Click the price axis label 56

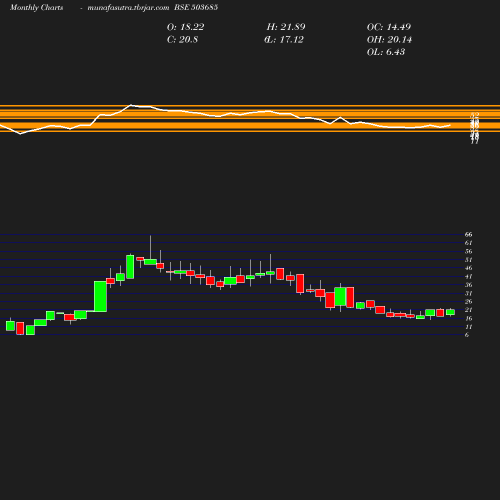468,251
